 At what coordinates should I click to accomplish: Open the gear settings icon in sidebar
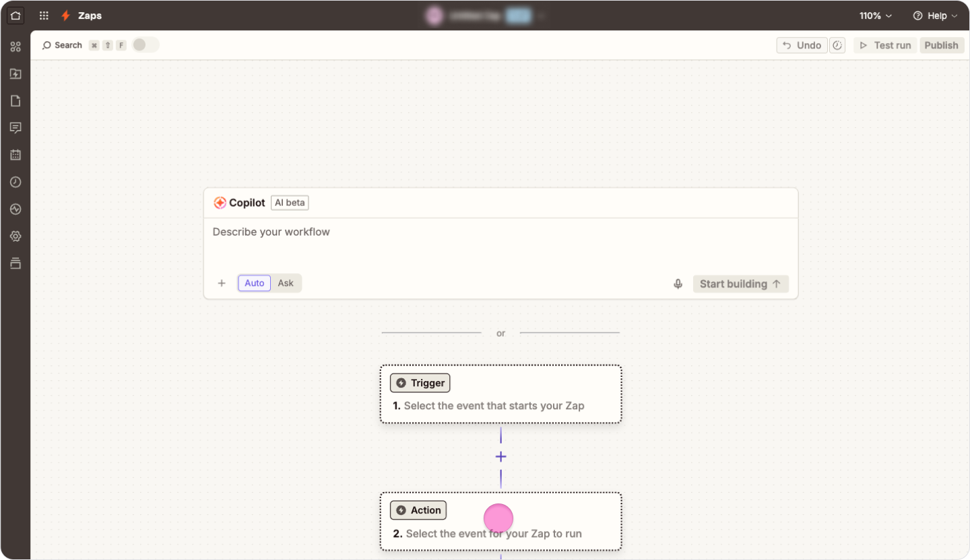[x=15, y=236]
